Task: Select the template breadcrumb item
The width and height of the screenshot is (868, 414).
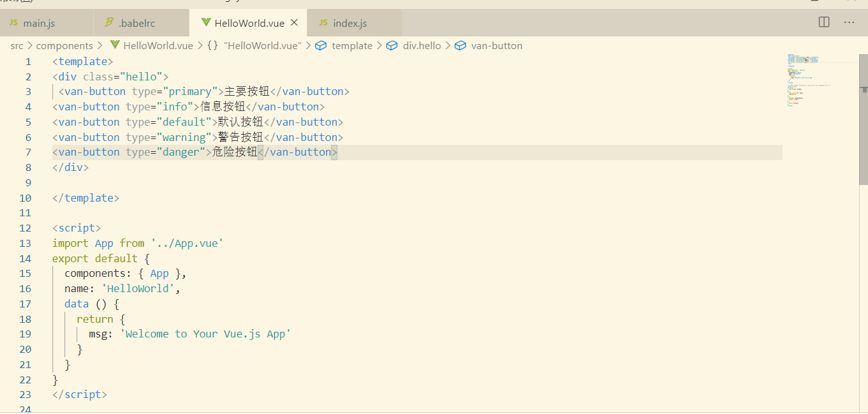Action: pos(352,46)
